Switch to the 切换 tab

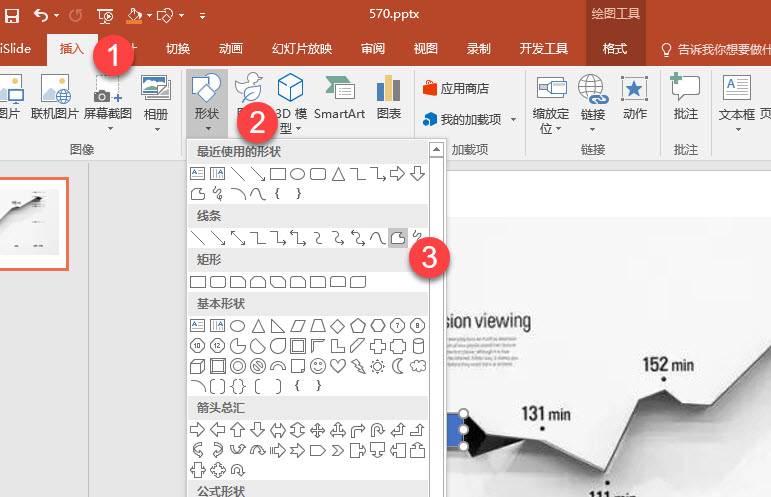178,49
